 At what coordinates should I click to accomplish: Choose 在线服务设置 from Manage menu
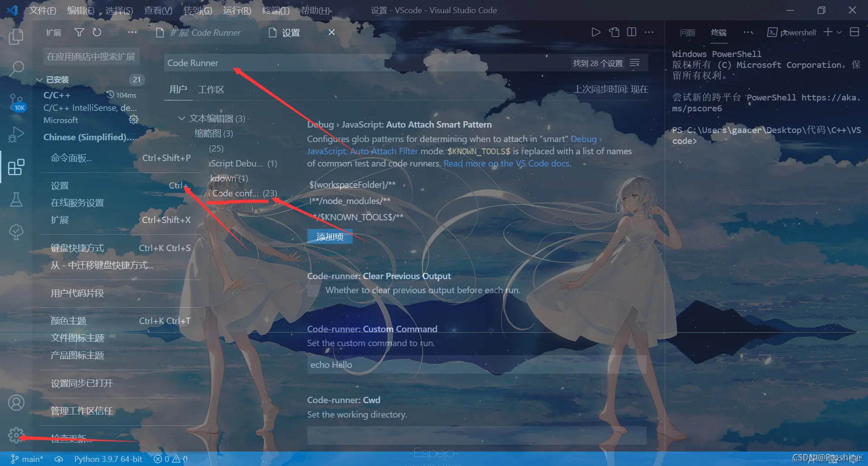pyautogui.click(x=121, y=203)
